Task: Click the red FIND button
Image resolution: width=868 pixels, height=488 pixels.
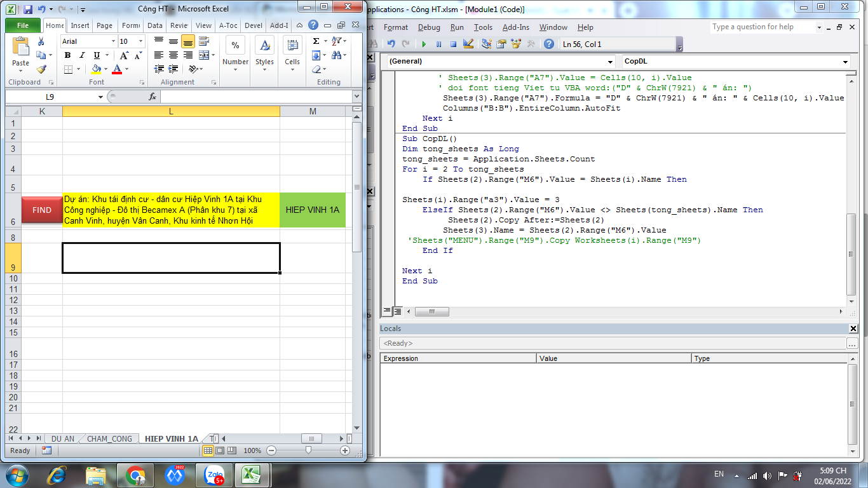Action: [x=42, y=210]
